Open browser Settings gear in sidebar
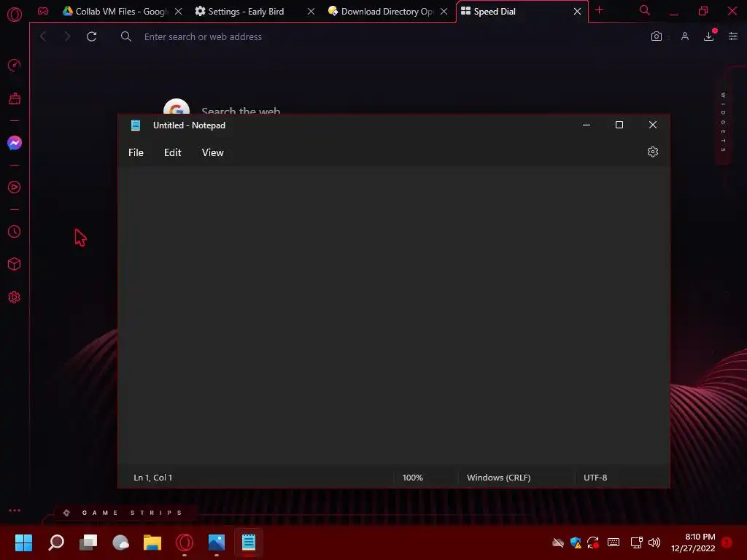Screen dimensions: 747x560 pyautogui.click(x=15, y=297)
